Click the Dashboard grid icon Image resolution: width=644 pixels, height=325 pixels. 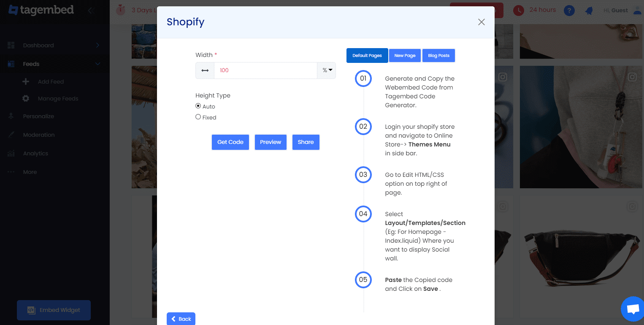click(11, 45)
